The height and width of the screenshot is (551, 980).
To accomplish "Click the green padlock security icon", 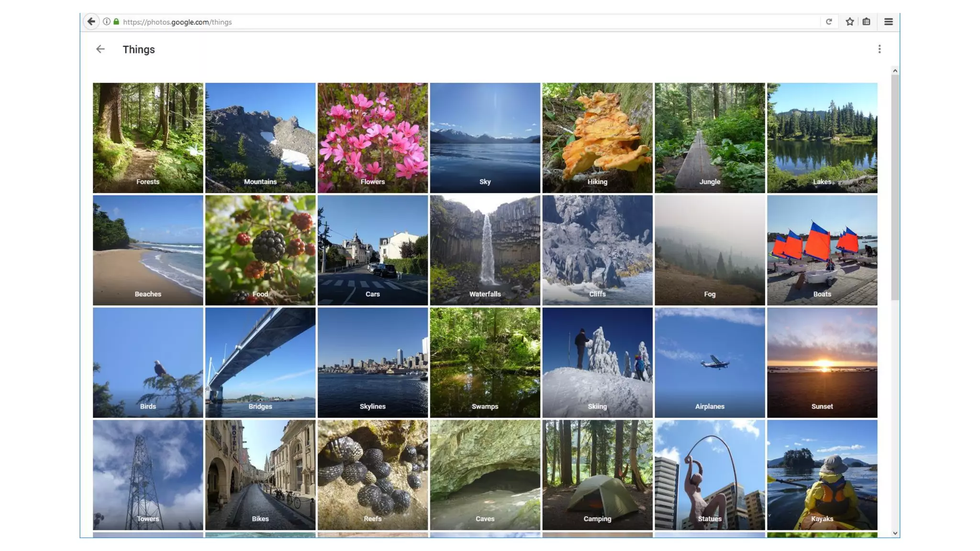I will point(116,22).
